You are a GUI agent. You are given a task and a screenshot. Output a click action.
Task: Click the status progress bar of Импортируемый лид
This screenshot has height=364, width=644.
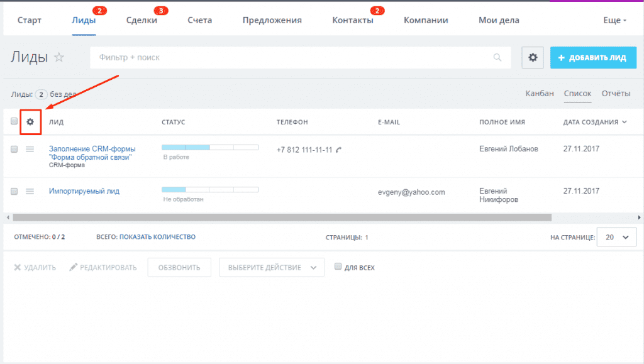[209, 189]
